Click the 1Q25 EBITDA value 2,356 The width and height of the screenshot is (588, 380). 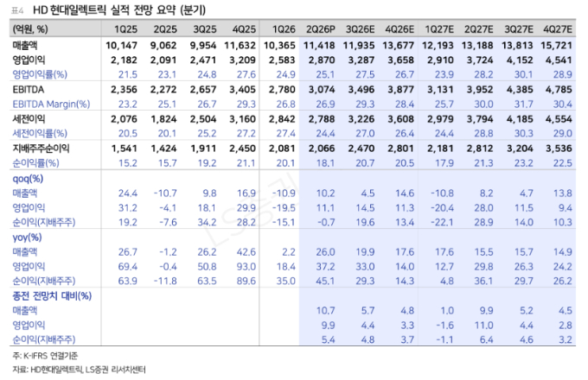coord(125,90)
